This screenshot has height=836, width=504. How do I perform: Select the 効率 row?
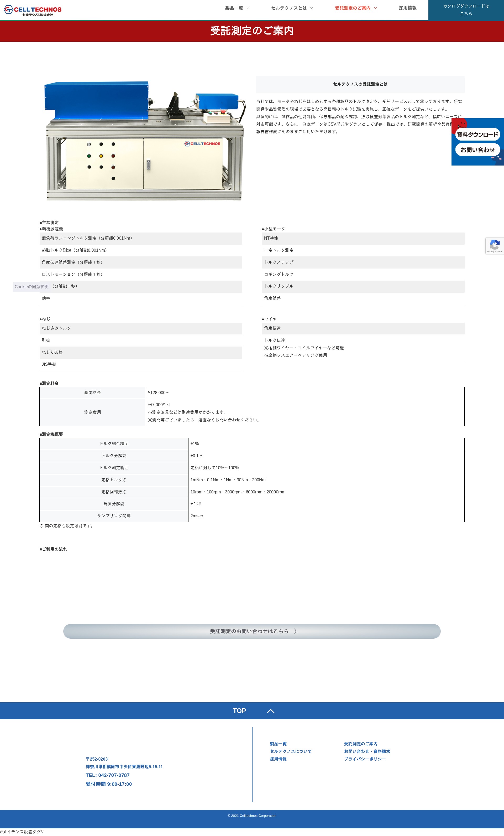141,298
